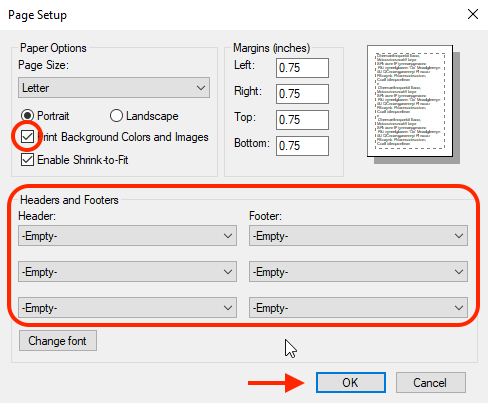Expand the second Footer dropdown

coord(358,272)
